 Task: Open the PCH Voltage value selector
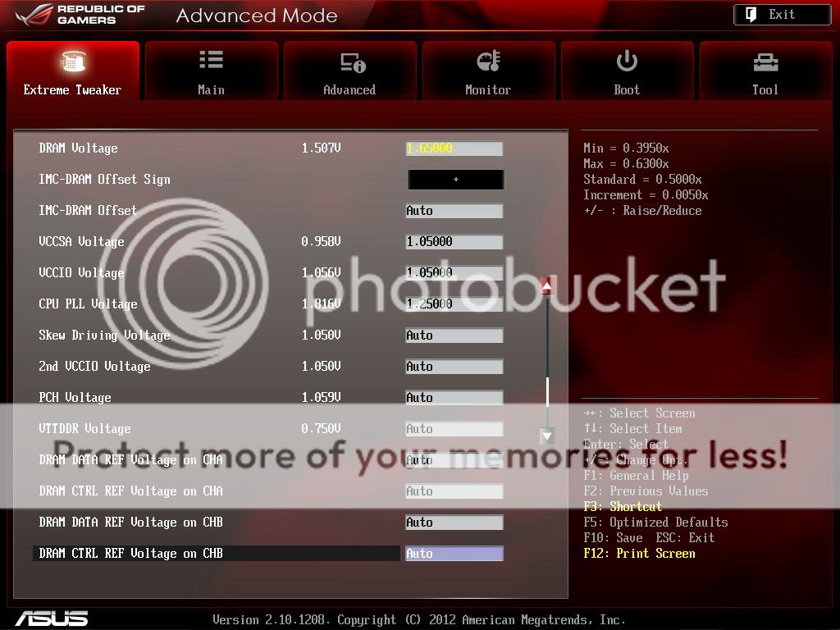coord(454,397)
